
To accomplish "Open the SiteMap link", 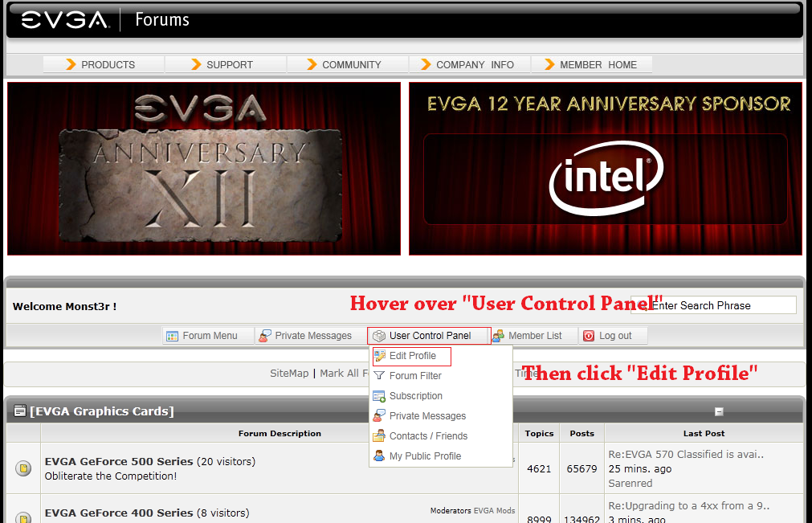I will click(x=289, y=374).
